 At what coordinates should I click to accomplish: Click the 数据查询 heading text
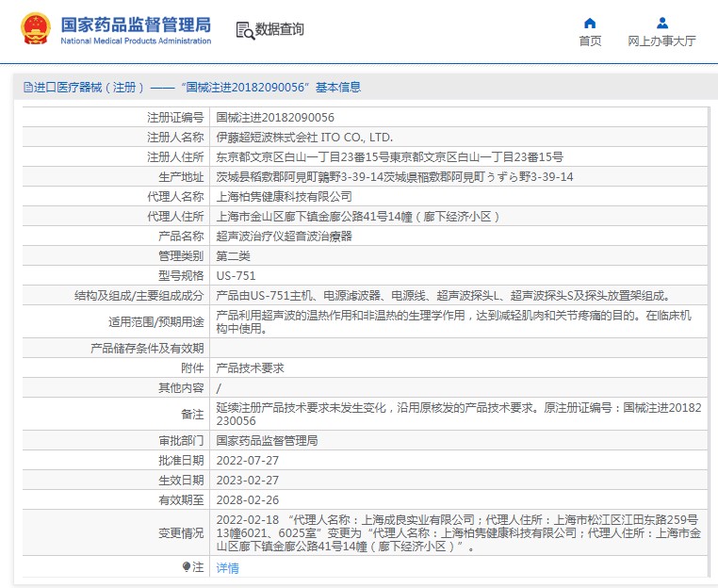[x=280, y=30]
